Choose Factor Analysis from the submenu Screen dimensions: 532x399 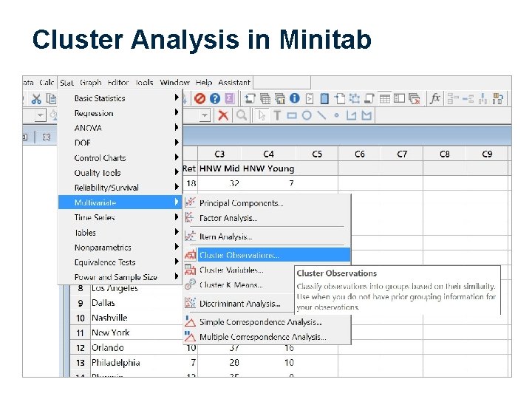pyautogui.click(x=267, y=218)
